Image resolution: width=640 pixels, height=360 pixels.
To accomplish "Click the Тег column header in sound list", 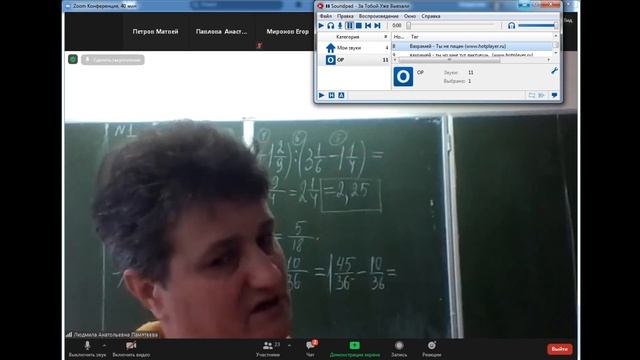I will (x=415, y=37).
